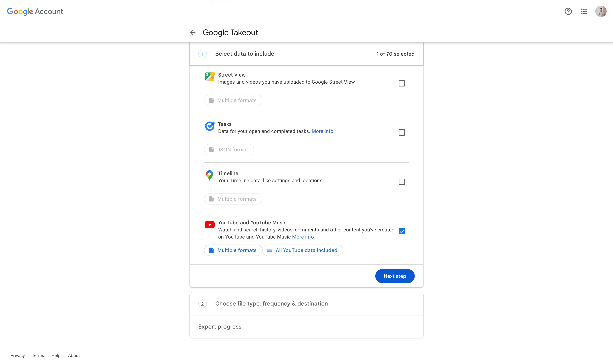Screen dimensions: 613x364
Task: Check the Tasks checkbox
Action: (402, 133)
